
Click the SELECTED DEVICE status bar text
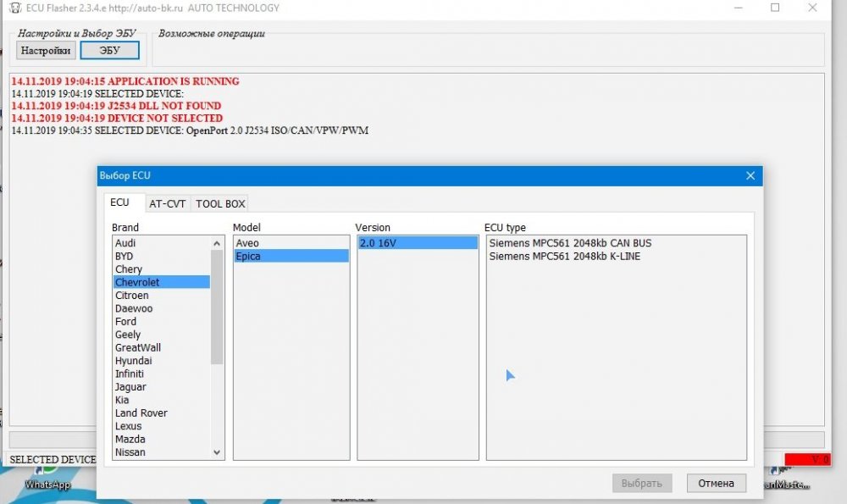(53, 459)
